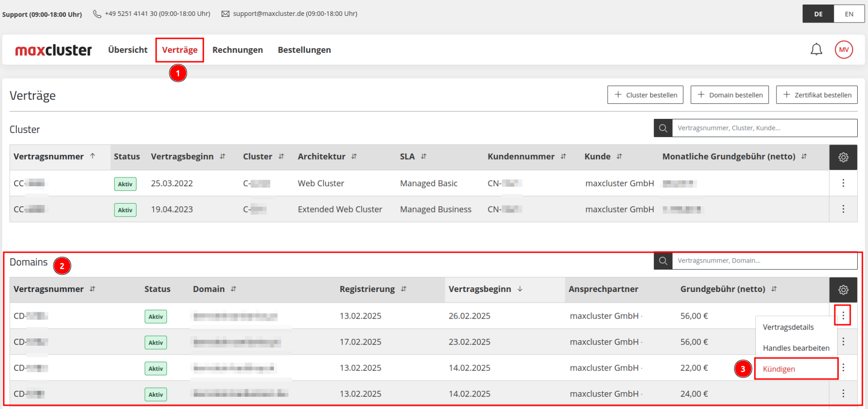Switch language to DE
Image resolution: width=868 pixels, height=409 pixels.
pyautogui.click(x=818, y=14)
